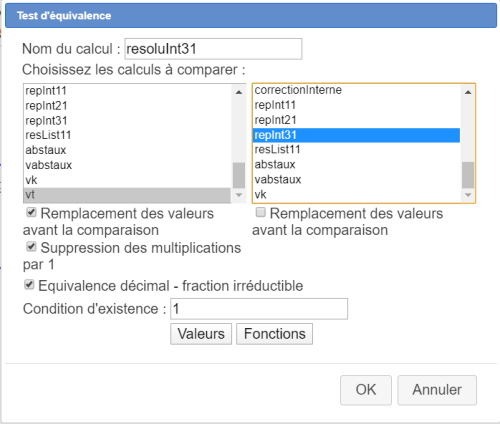Toggle Suppression des multiplications par 1
500x424 pixels.
click(x=31, y=247)
